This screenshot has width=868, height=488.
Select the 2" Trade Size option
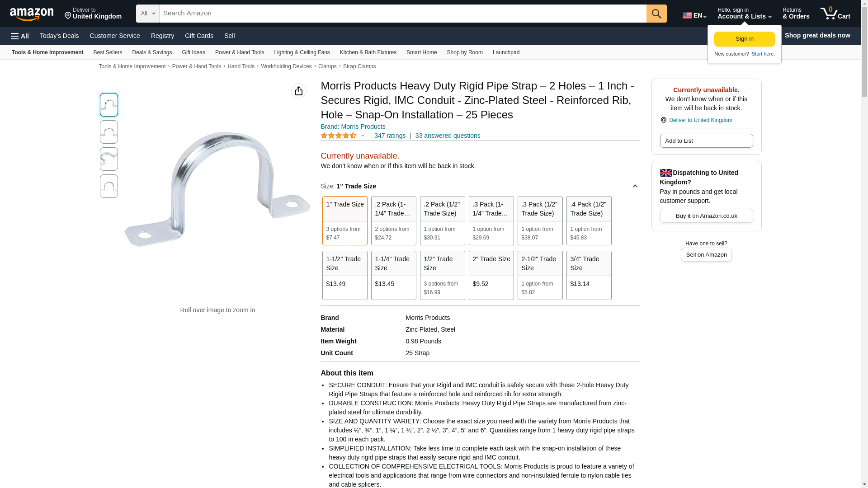(491, 275)
